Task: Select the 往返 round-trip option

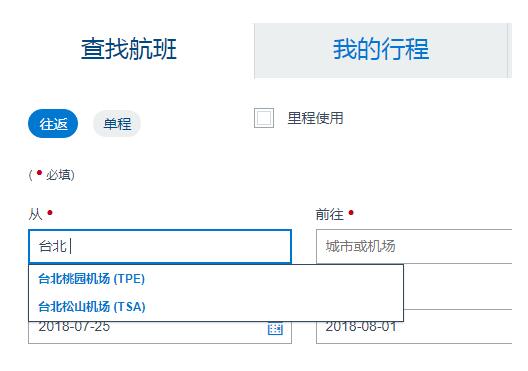Action: [53, 124]
